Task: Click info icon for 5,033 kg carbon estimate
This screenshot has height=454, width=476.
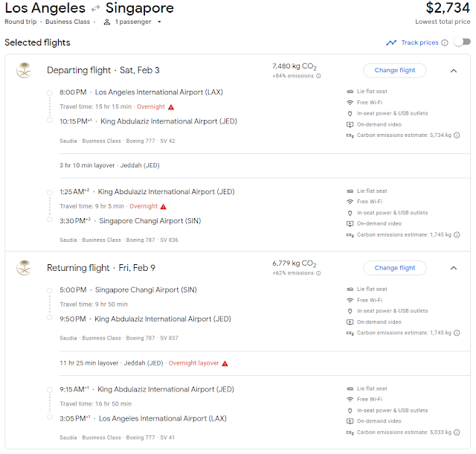Action: (457, 432)
